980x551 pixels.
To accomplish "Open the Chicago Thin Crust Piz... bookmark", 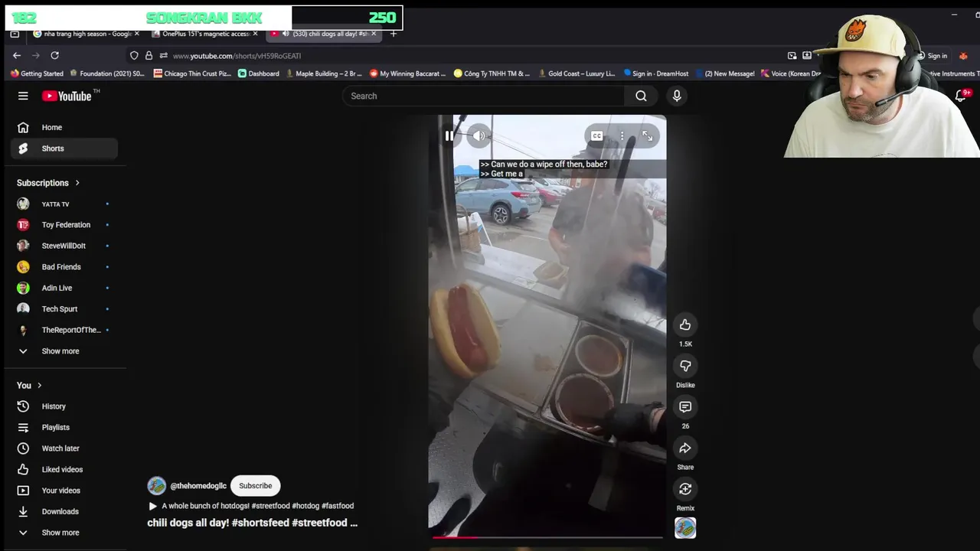I will point(192,73).
